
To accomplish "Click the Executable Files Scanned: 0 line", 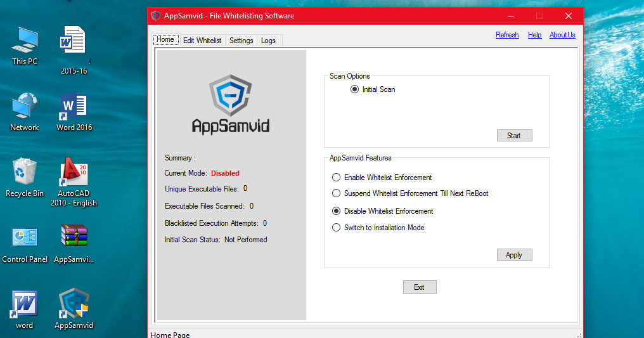I will [209, 206].
